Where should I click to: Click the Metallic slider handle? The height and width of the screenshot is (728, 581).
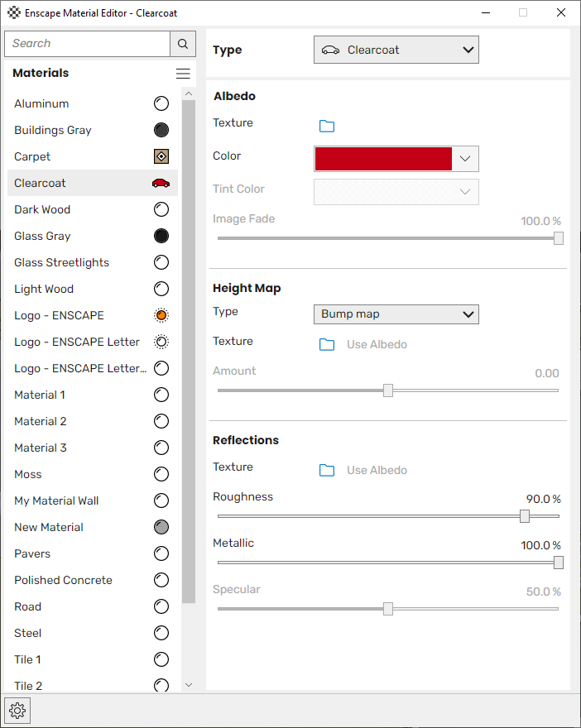pyautogui.click(x=559, y=563)
